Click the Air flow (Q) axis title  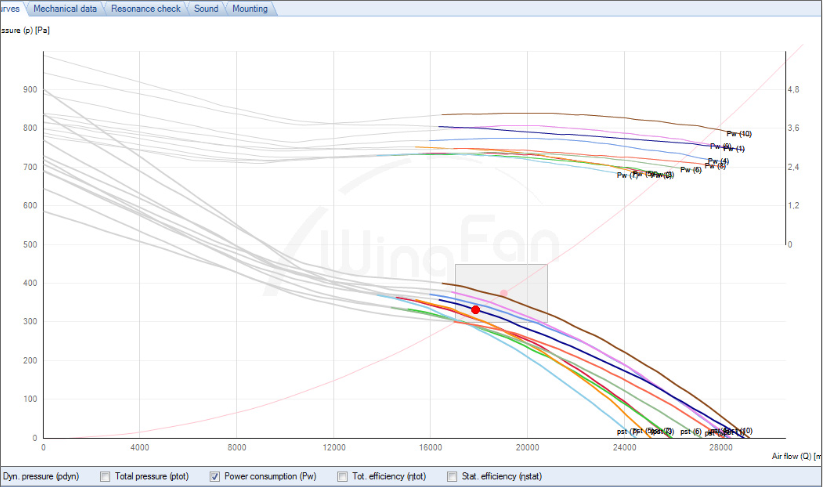pos(796,456)
